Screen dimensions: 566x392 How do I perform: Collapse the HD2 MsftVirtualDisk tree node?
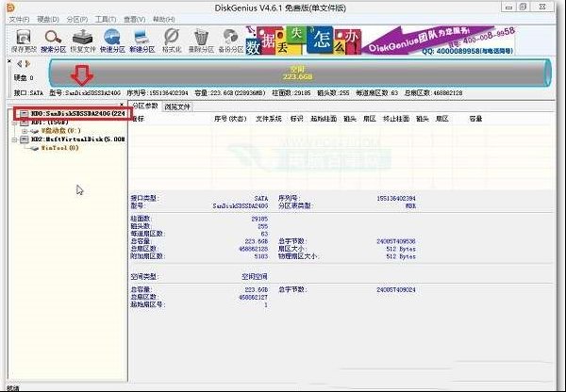tap(15, 139)
